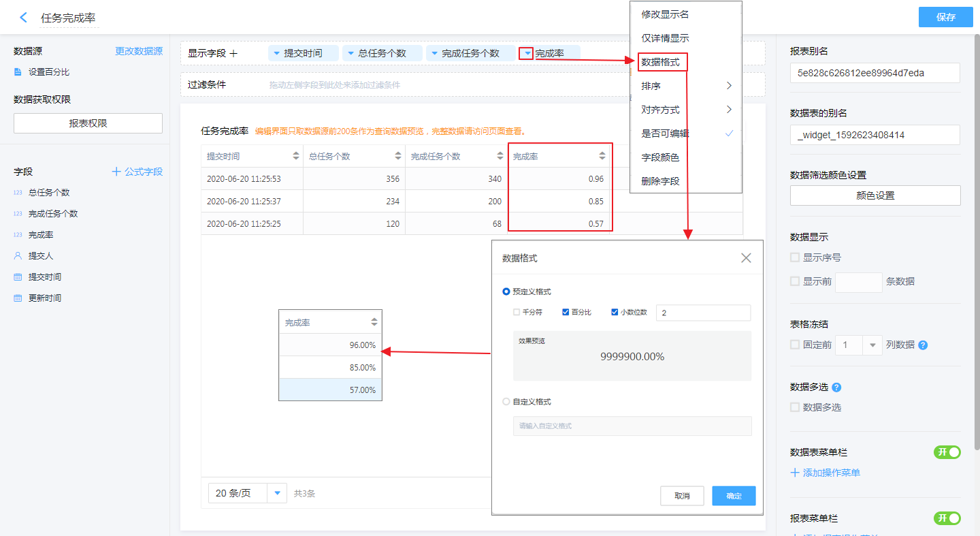Uncheck the 小数位数 checkbox
Viewport: 980px width, 536px height.
pos(615,313)
